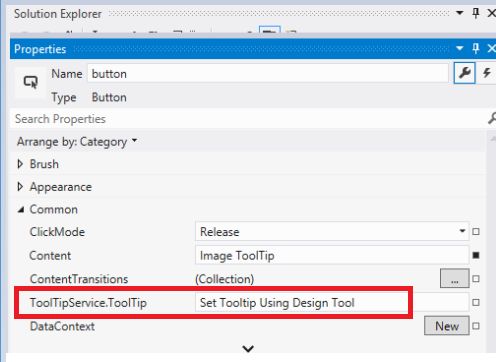Click the Content property marker square
496x362 pixels.
click(x=476, y=255)
